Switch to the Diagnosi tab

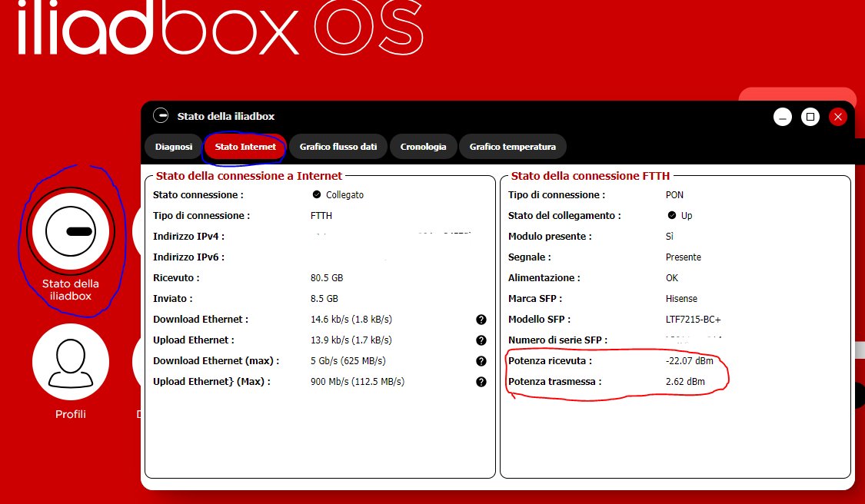click(x=174, y=147)
